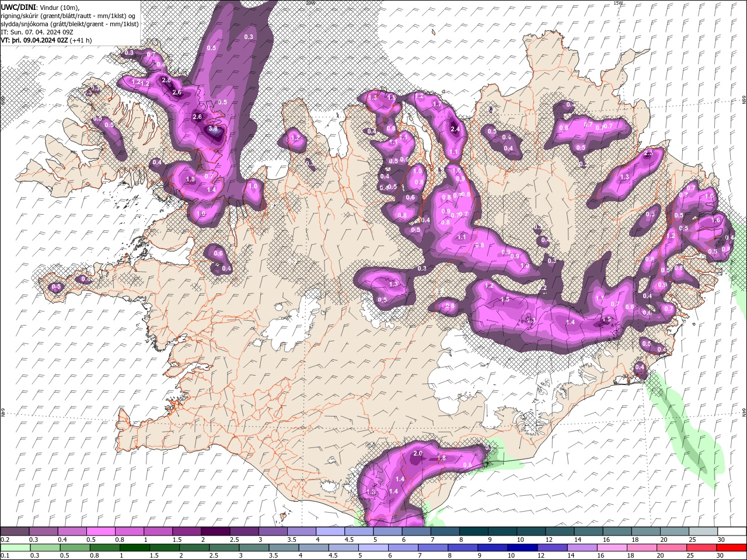747x560 pixels.
Task: Click the 'VT: þri. 09.04.2024 02Z (+41 h)' line
Action: point(45,40)
